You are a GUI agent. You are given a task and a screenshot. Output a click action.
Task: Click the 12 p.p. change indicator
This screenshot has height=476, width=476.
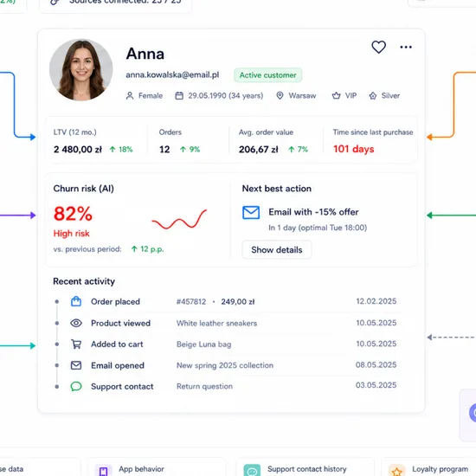[x=147, y=249]
